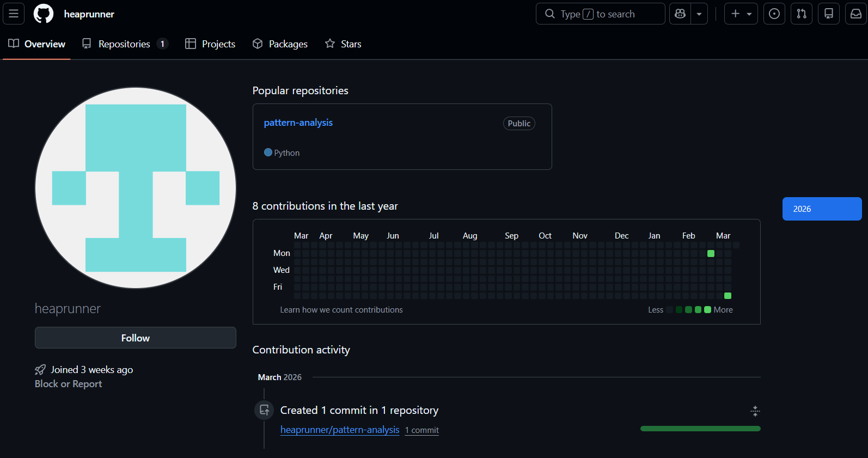868x458 pixels.
Task: Select the 2026 year filter button
Action: pos(822,209)
